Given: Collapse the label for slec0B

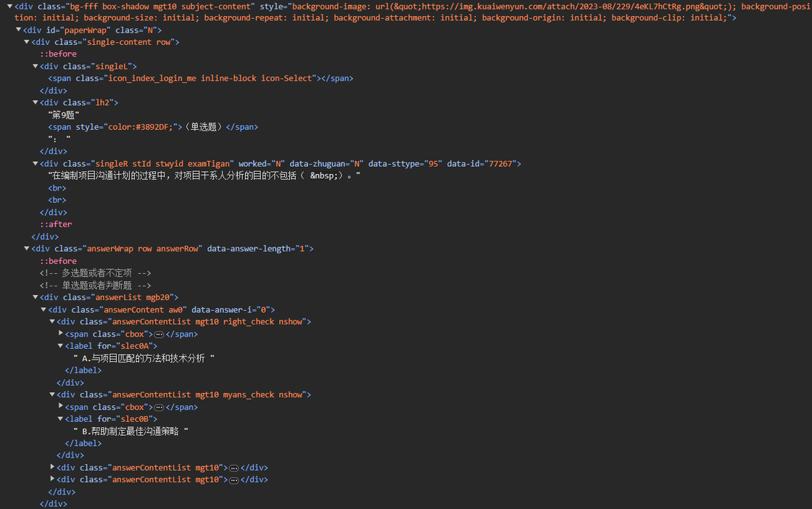Looking at the screenshot, I should click(61, 419).
